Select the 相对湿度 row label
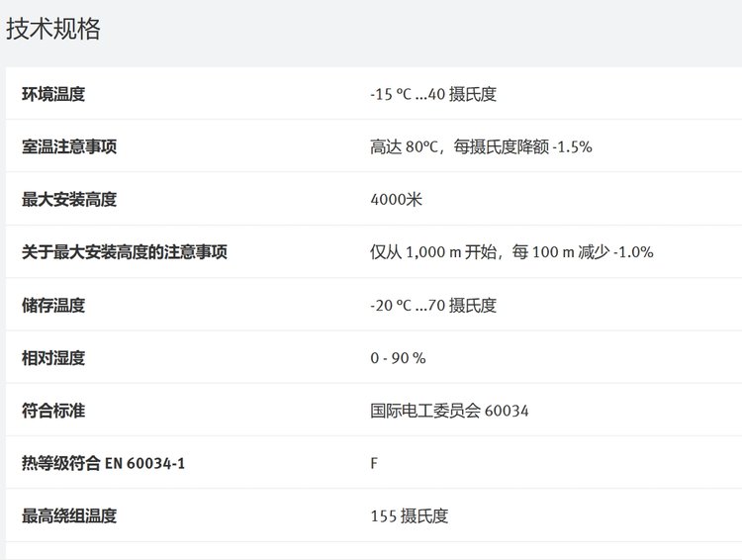This screenshot has height=560, width=742. coord(53,358)
